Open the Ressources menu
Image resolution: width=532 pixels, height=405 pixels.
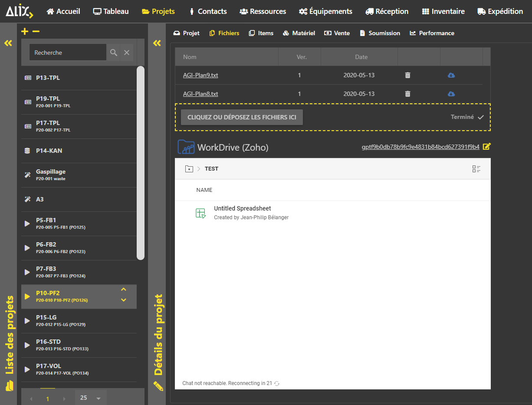click(263, 11)
